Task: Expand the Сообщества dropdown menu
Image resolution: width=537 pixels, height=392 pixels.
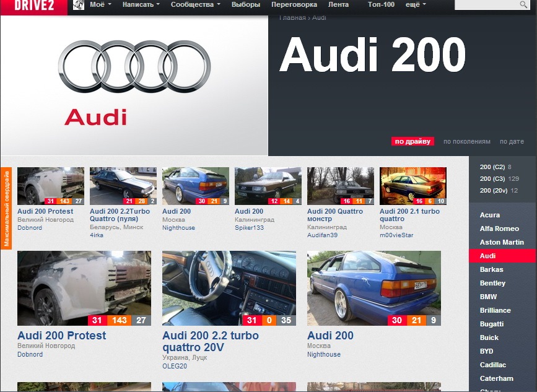Action: pos(196,5)
